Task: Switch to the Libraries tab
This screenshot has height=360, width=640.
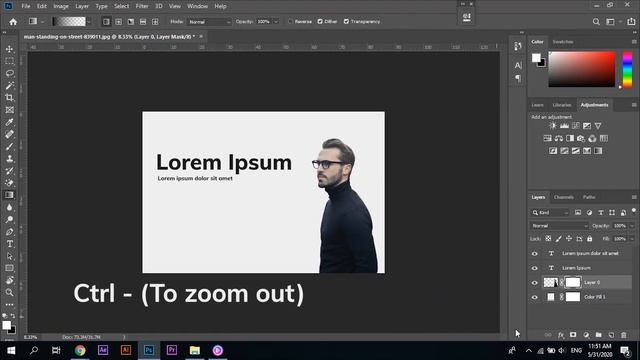Action: coord(562,105)
